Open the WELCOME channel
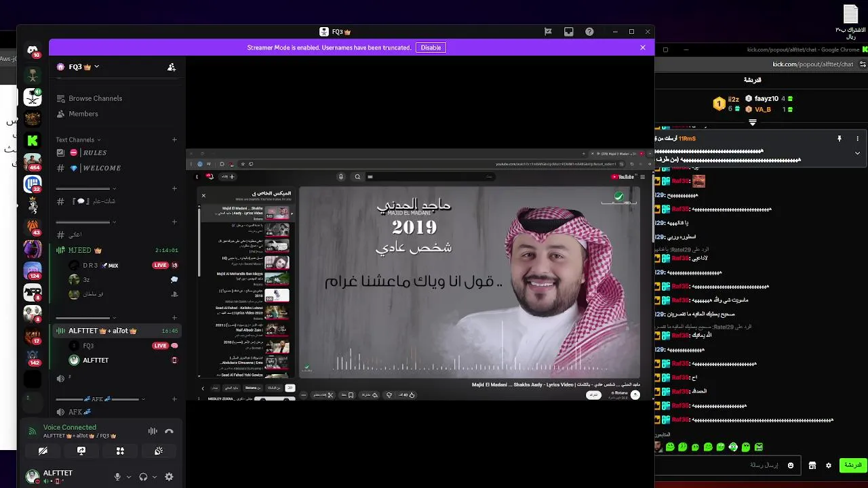The height and width of the screenshot is (488, 868). [x=115, y=168]
